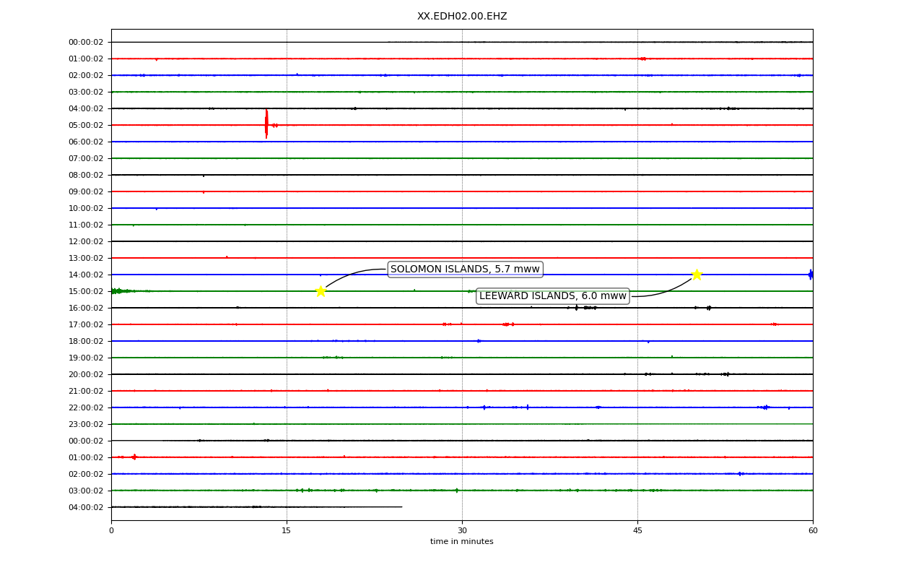Click the 30 tick label on the x-axis

click(462, 531)
